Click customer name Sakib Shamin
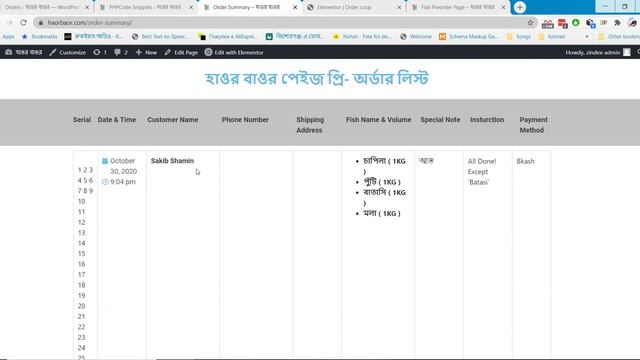Viewport: 640px width, 360px height. pos(172,161)
